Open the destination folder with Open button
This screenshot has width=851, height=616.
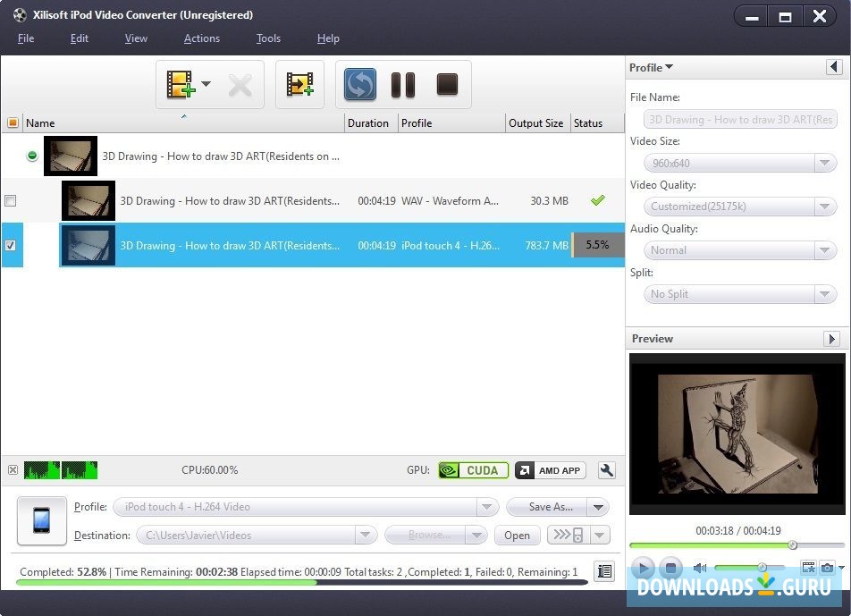pos(517,535)
